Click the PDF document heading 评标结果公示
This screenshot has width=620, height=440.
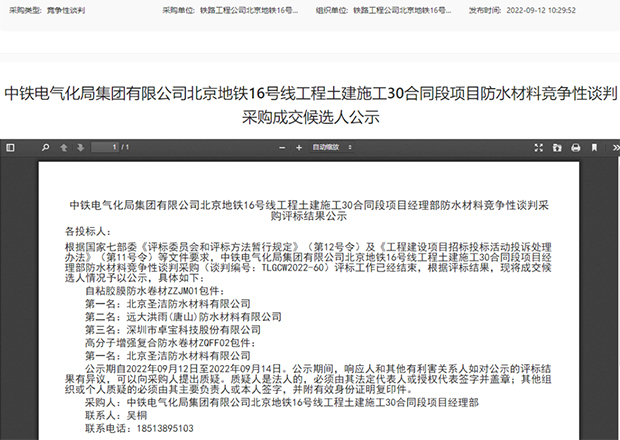coord(308,210)
